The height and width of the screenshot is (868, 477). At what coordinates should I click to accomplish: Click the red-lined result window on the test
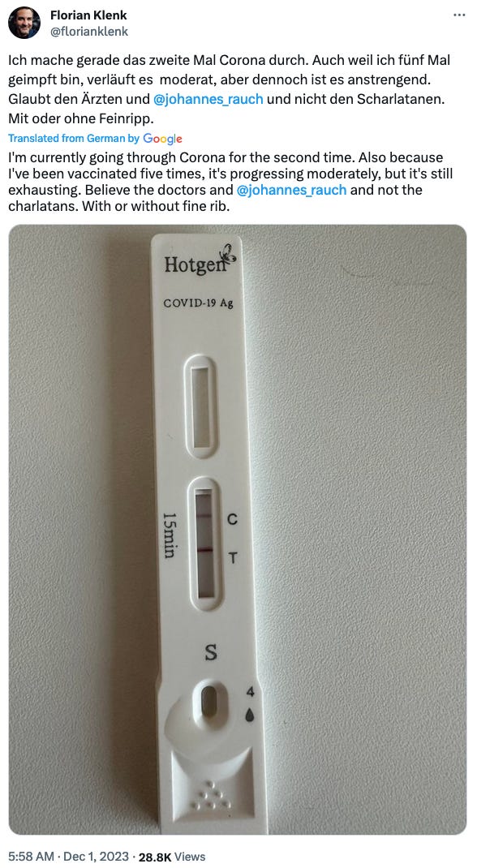tap(204, 544)
